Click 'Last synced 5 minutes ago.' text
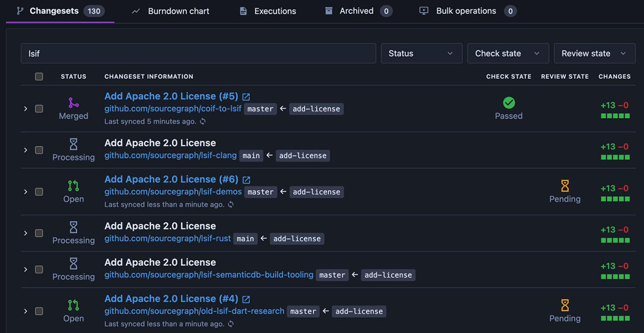Viewport: 644px width, 333px height. click(x=150, y=122)
